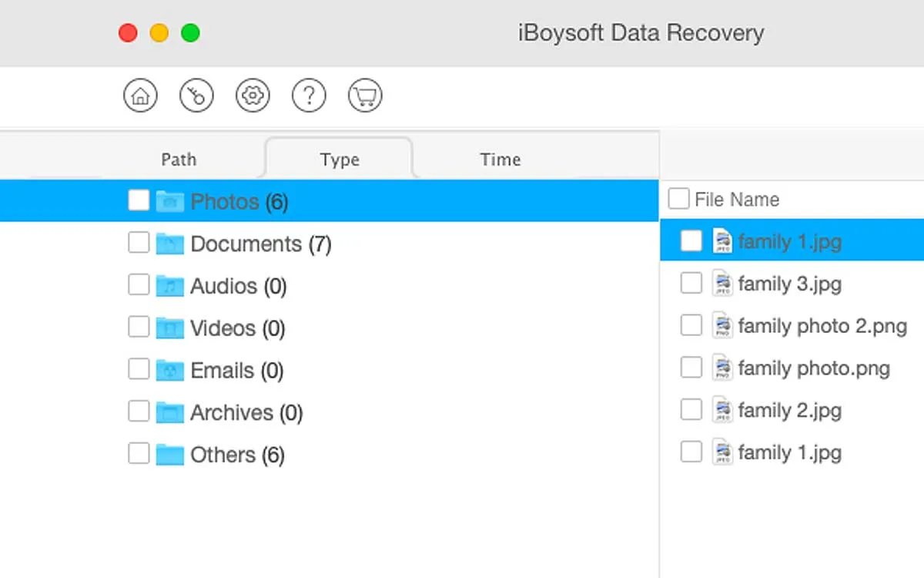924x578 pixels.
Task: Click the File Name column header
Action: pos(737,200)
